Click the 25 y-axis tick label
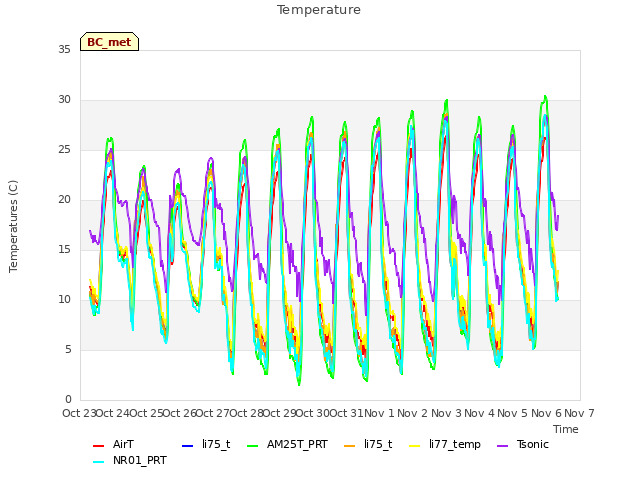640x480 pixels. click(x=64, y=149)
